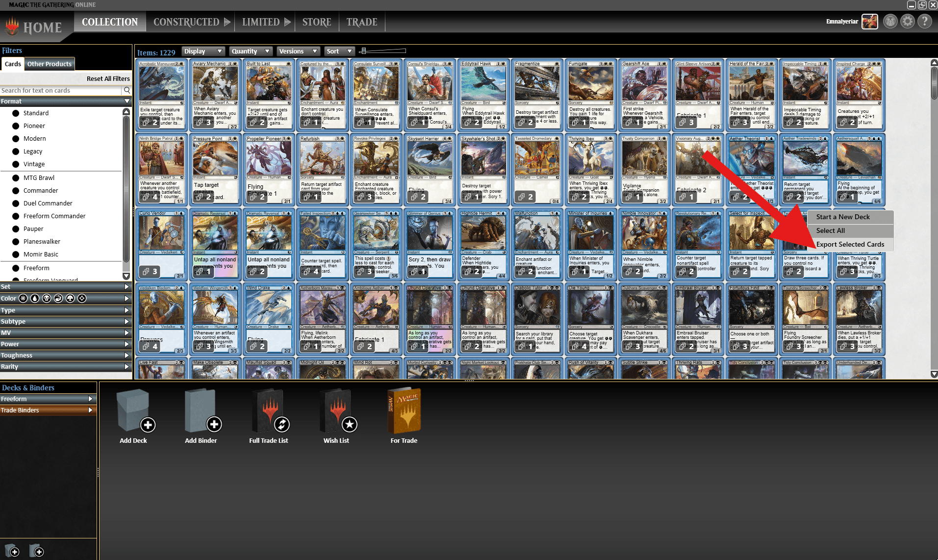
Task: Filter by blue mana color symbol
Action: pyautogui.click(x=35, y=298)
